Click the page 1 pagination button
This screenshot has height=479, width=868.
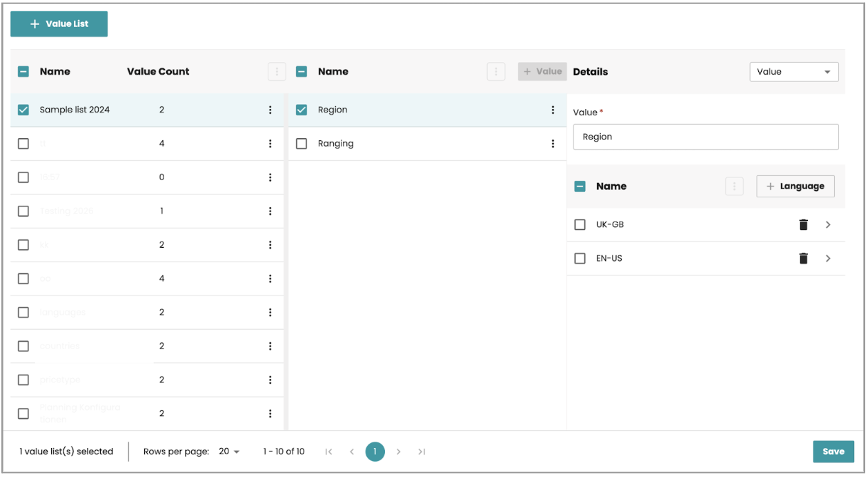pos(375,452)
